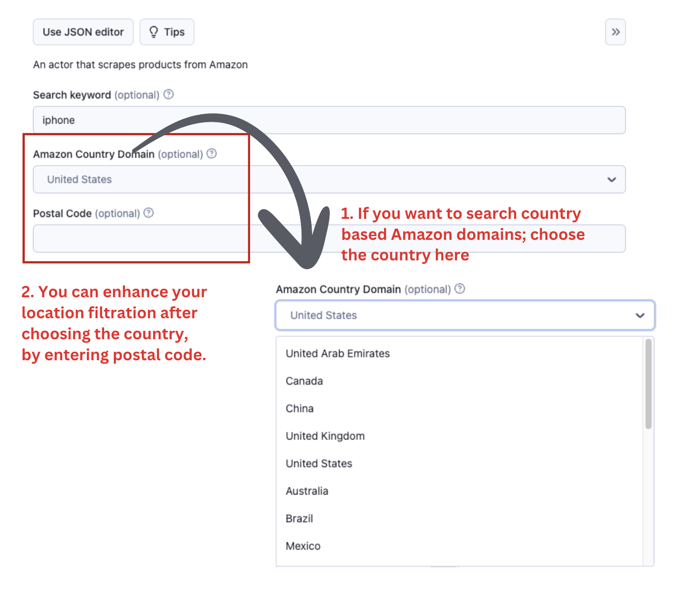This screenshot has width=700, height=615.
Task: Choose Australia from the dropdown list
Action: pyautogui.click(x=307, y=491)
